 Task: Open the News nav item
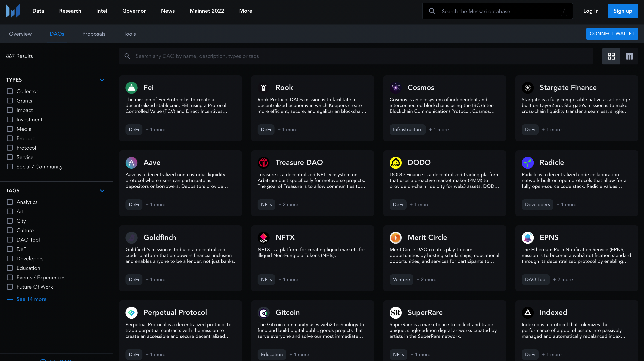(x=168, y=11)
